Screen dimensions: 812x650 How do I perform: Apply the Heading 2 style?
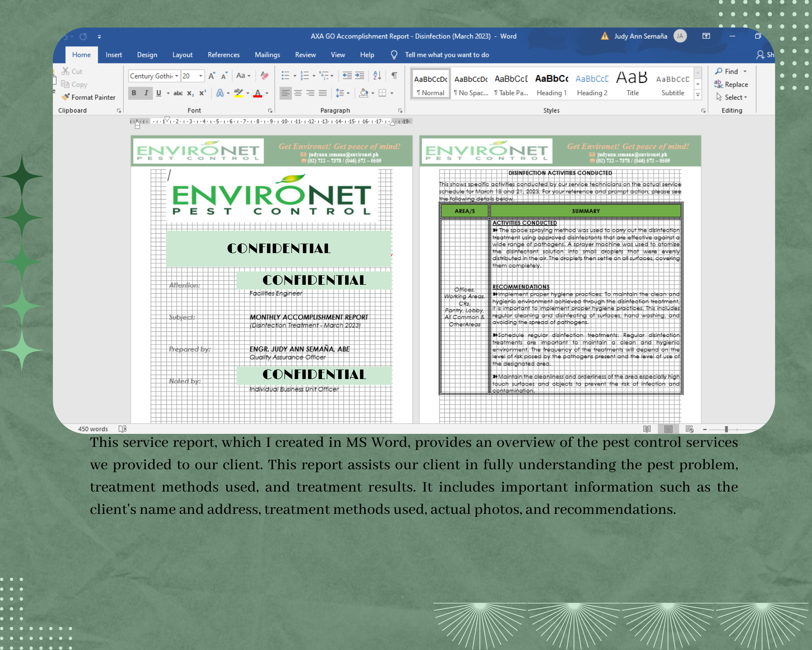(592, 84)
